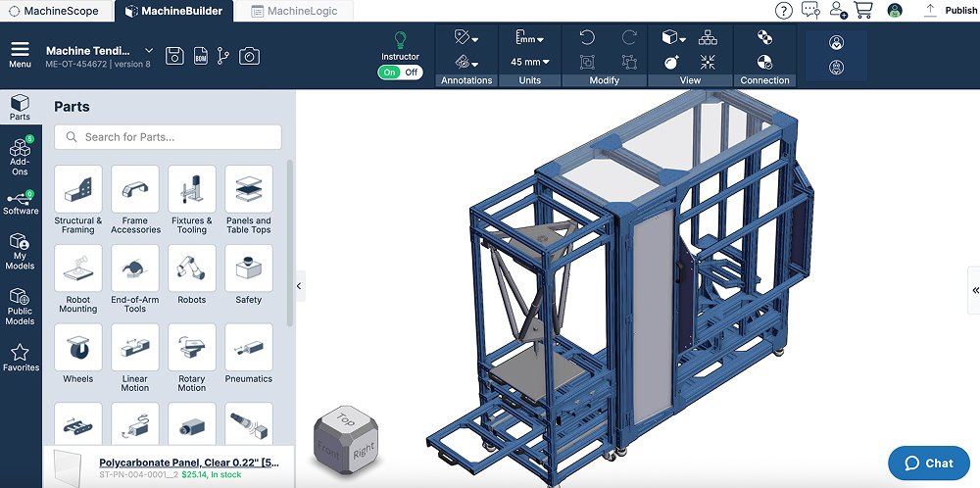Screen dimensions: 980x488
Task: Collapse the Parts panel with the left chevron
Action: click(x=299, y=286)
